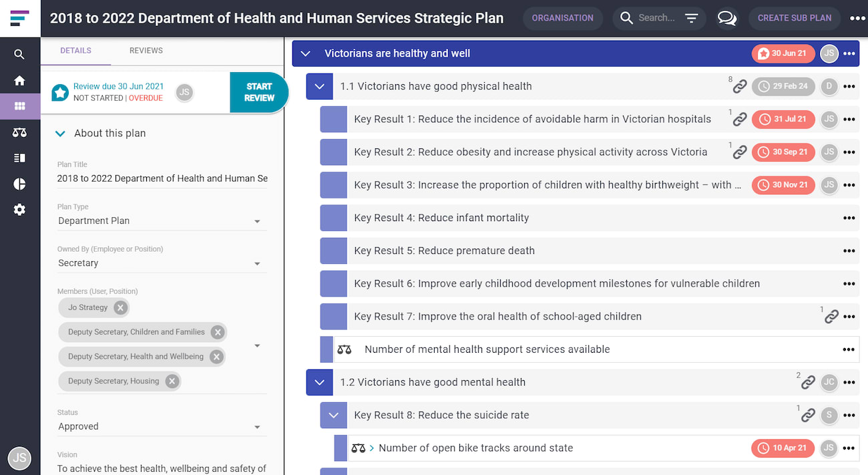This screenshot has height=475, width=868.
Task: Click Key Result 6 color status square
Action: 333,283
